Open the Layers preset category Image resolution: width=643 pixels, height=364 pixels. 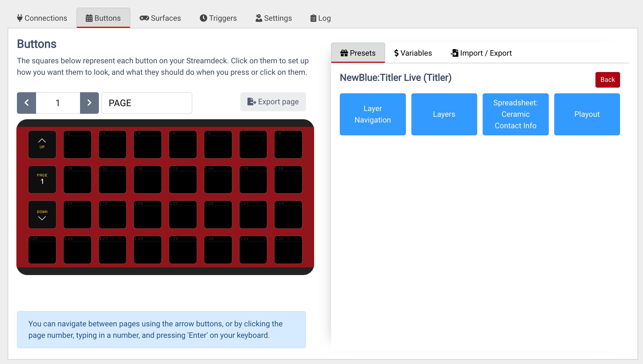pos(444,114)
